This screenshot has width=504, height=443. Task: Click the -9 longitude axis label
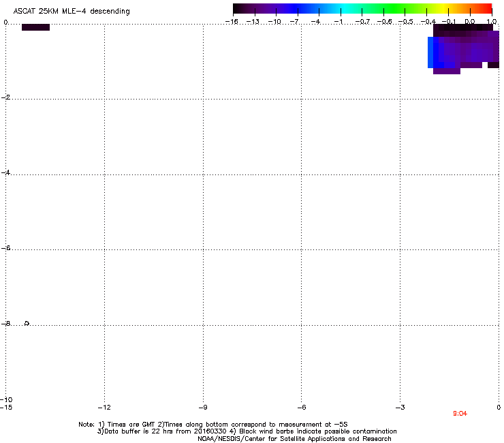pos(203,408)
